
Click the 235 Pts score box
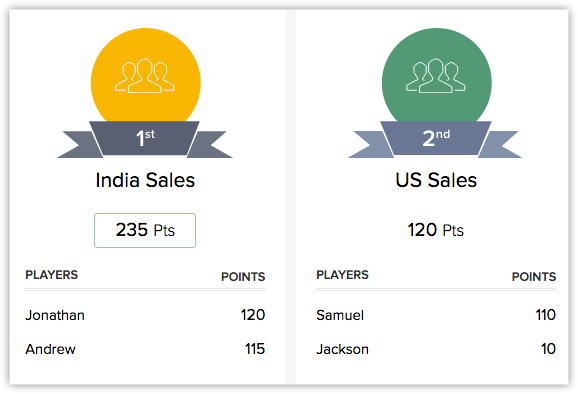(x=145, y=230)
